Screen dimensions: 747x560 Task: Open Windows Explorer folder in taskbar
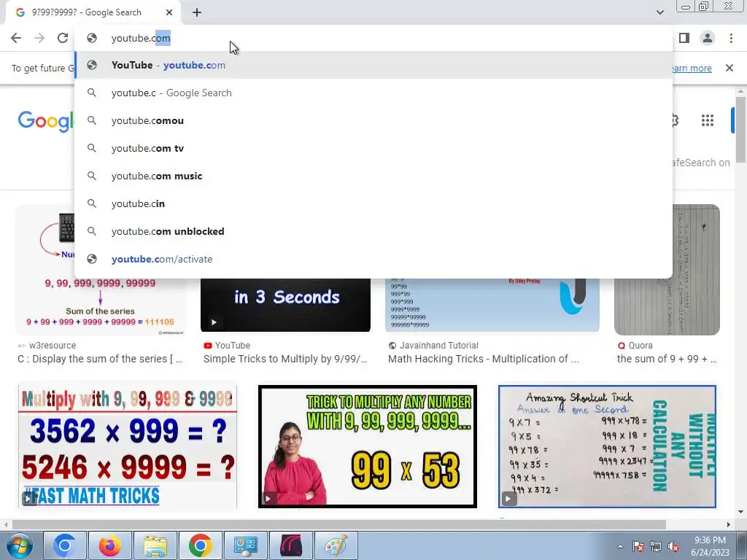point(155,545)
